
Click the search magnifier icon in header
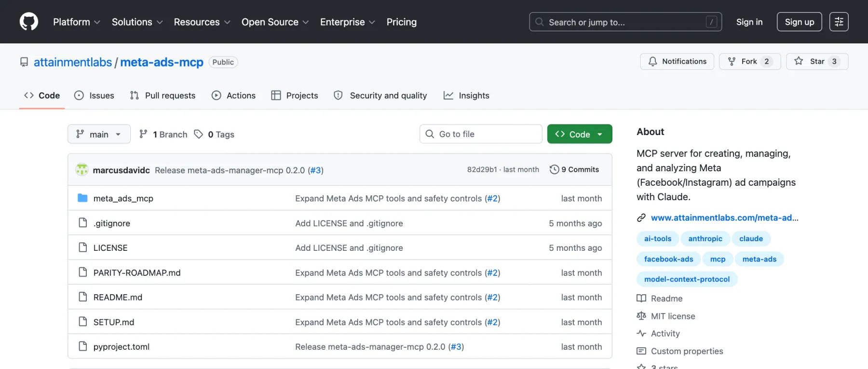(540, 22)
